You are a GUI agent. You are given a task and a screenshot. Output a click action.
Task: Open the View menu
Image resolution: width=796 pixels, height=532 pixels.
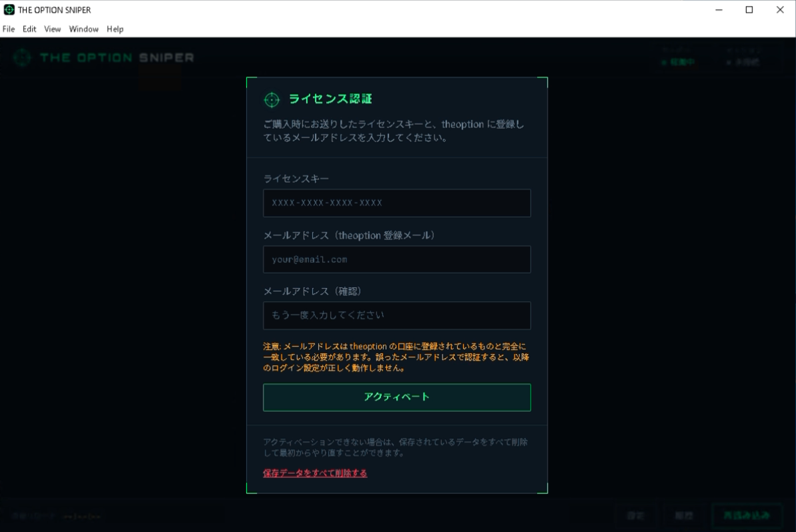(x=52, y=29)
